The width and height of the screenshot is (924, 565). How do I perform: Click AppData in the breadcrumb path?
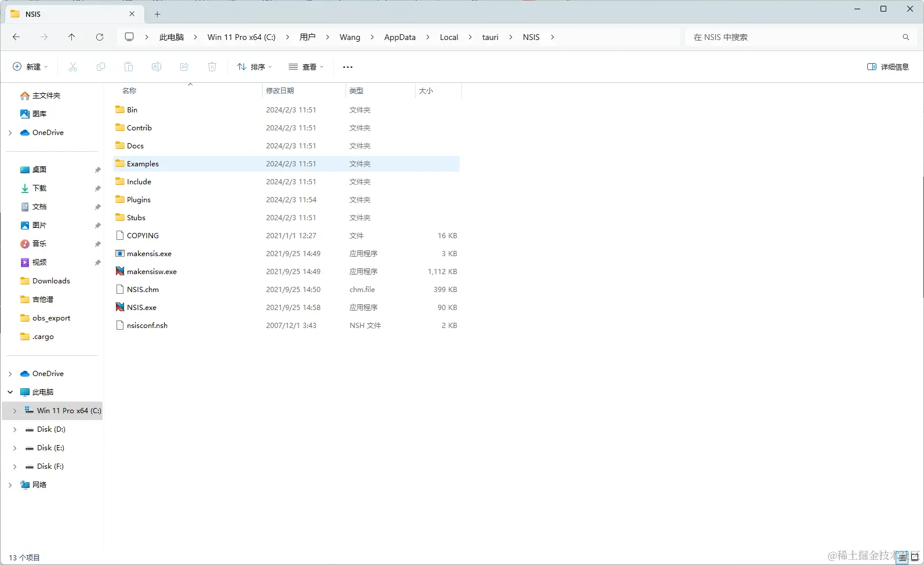tap(400, 37)
